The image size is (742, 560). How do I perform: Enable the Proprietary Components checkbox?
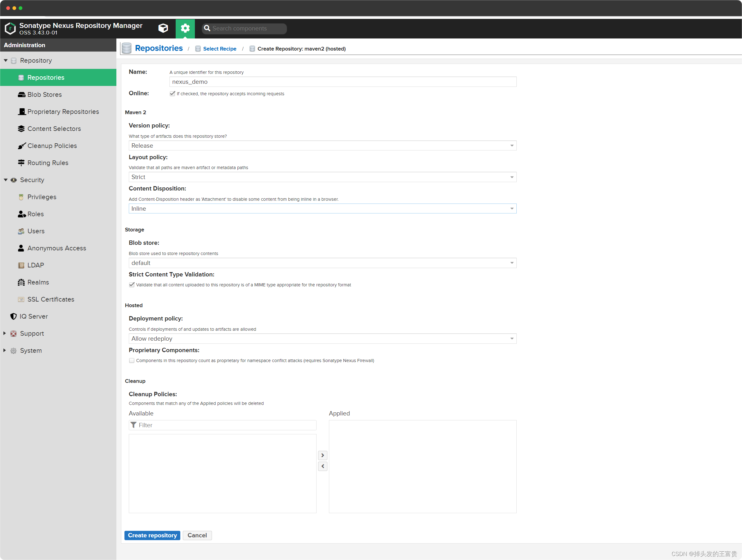point(132,361)
